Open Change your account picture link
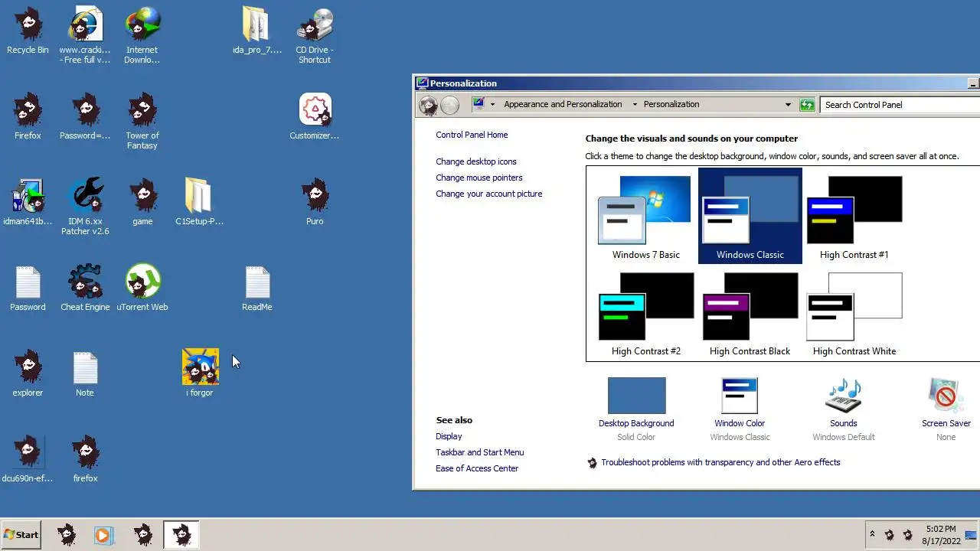This screenshot has width=980, height=551. (x=489, y=194)
